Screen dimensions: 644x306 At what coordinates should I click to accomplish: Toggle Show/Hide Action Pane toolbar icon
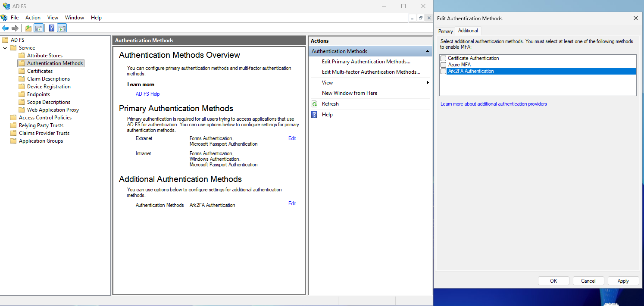[x=62, y=28]
